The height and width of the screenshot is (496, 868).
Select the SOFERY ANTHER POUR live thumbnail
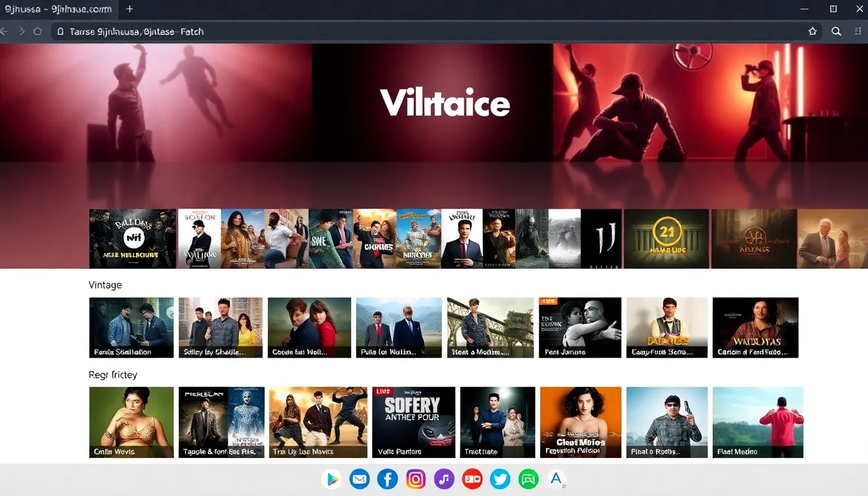(413, 422)
